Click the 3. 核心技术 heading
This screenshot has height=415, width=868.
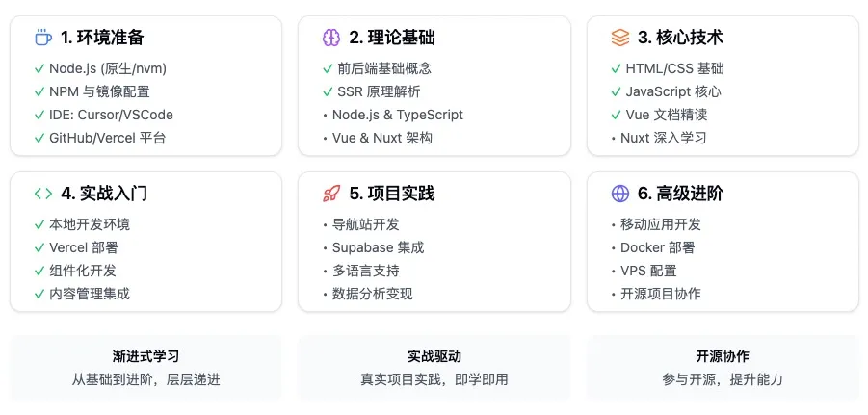(x=680, y=38)
